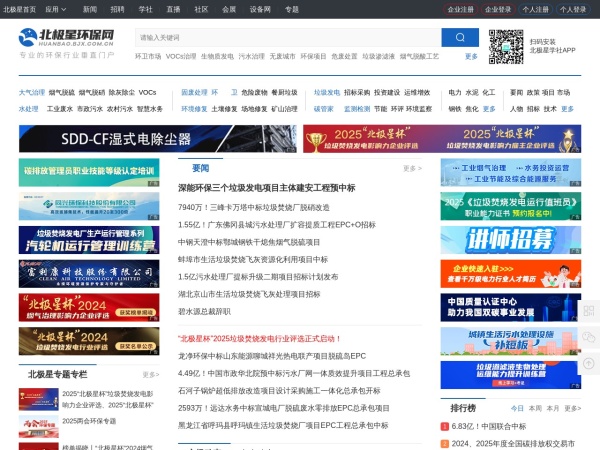Open the 专题 menu item

292,9
